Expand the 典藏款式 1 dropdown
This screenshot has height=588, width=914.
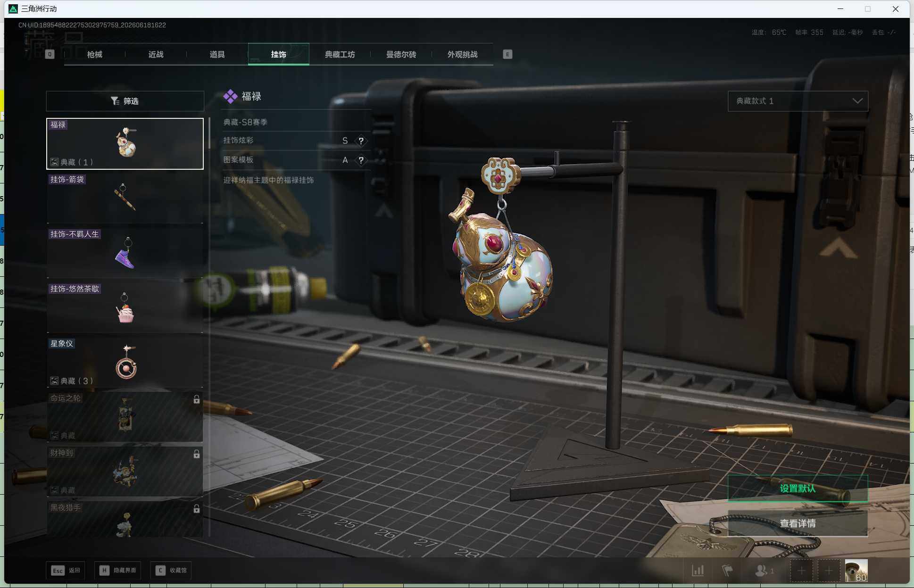coord(798,101)
